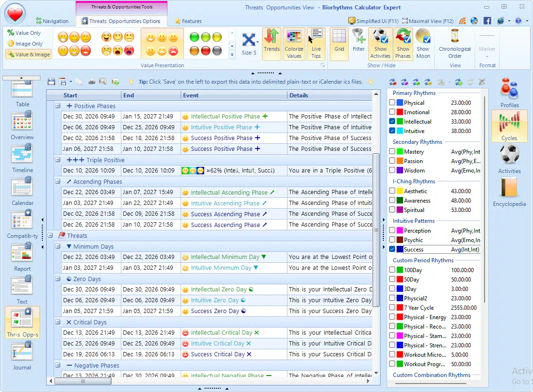This screenshot has width=533, height=392.
Task: Click the Save floppy disk icon
Action: point(51,81)
